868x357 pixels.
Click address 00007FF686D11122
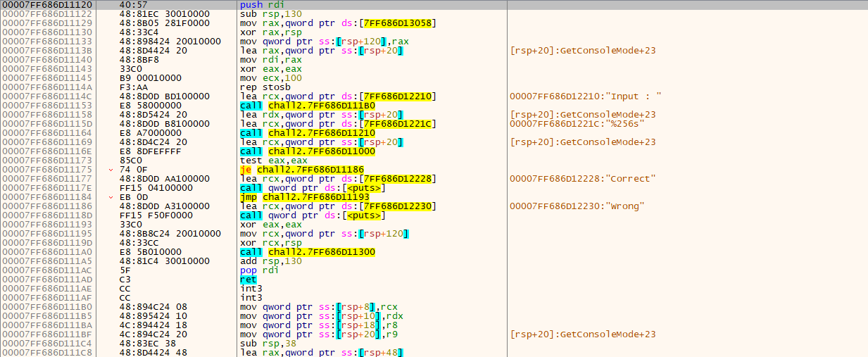[x=46, y=14]
